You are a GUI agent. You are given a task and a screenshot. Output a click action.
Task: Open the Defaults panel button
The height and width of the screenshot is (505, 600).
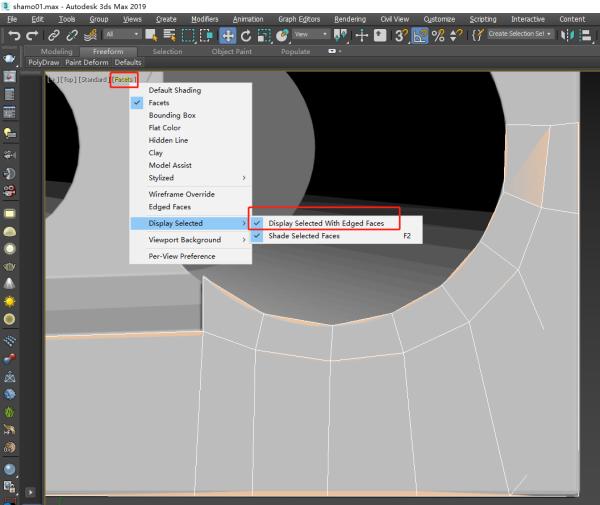point(128,62)
